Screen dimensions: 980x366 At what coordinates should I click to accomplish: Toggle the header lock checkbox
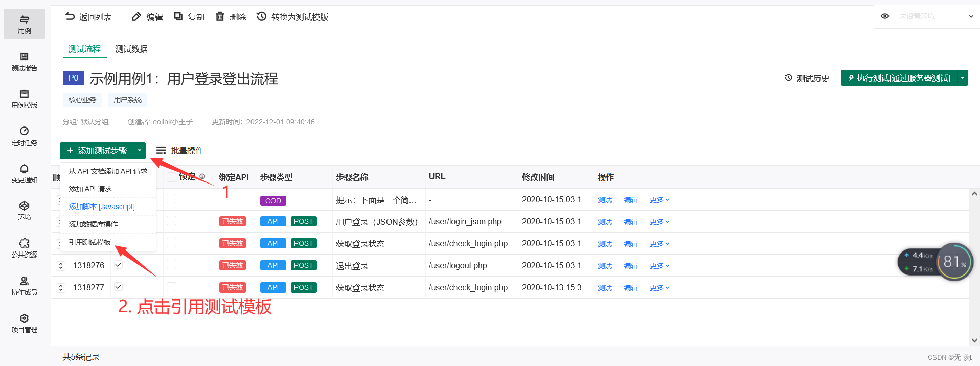[171, 177]
